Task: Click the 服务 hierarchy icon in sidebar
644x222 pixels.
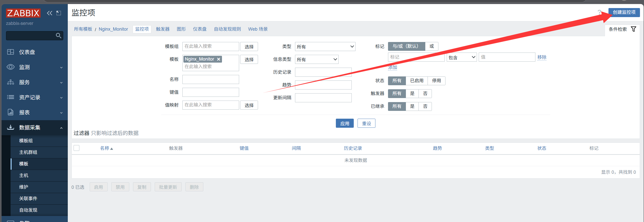Action: [x=11, y=82]
